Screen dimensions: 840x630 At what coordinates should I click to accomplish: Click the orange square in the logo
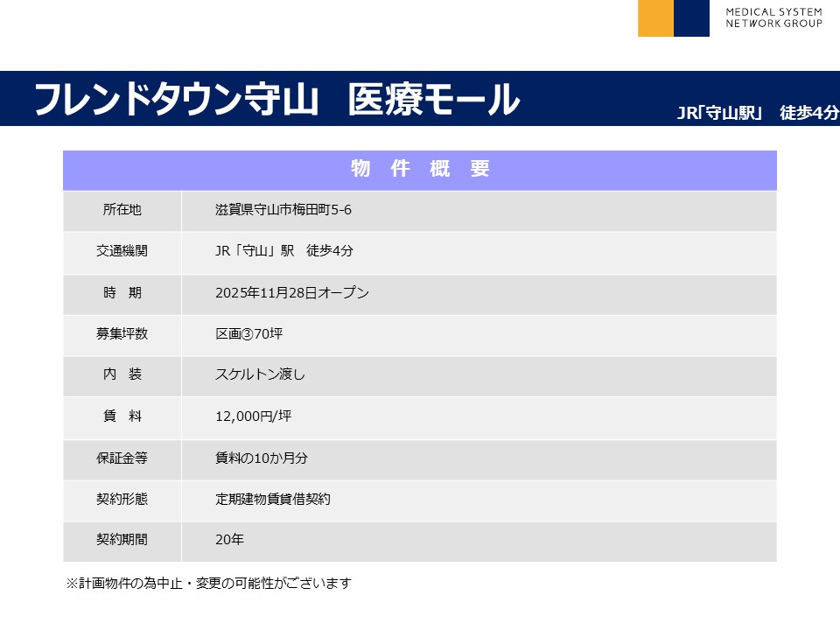655,18
